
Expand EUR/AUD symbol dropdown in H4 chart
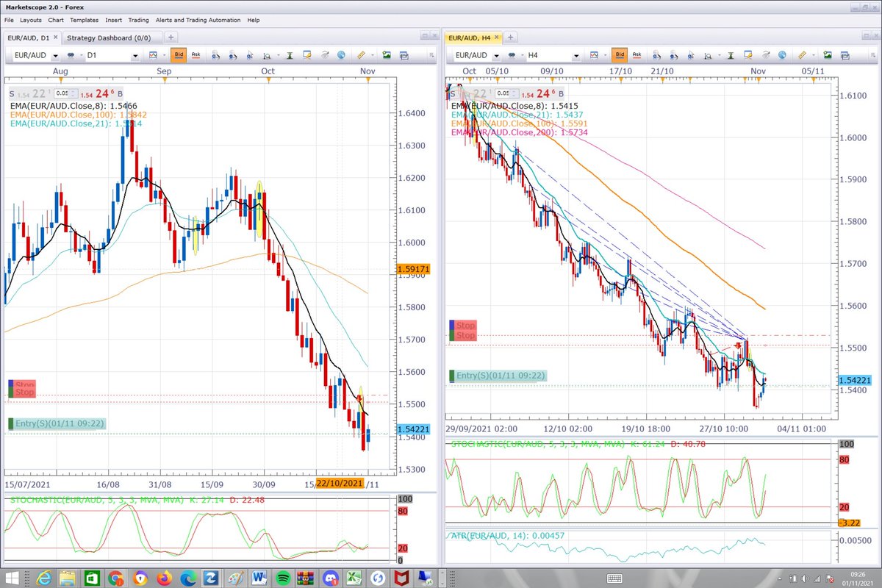point(497,56)
